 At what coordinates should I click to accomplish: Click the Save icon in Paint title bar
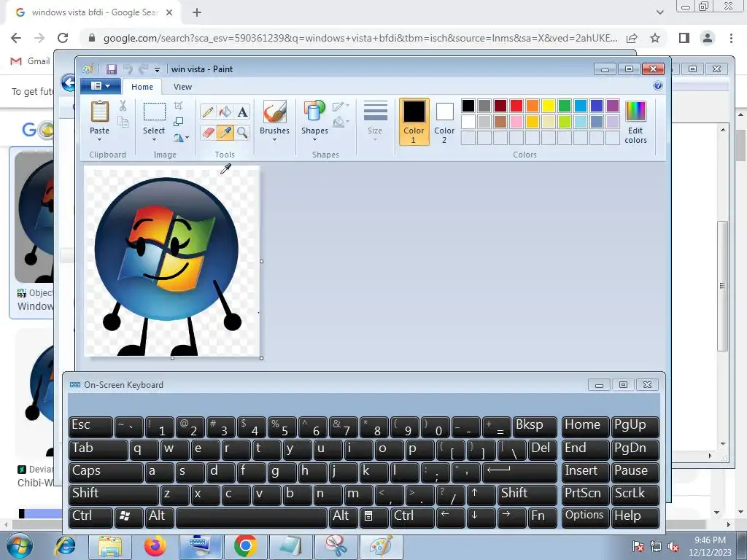(x=111, y=69)
